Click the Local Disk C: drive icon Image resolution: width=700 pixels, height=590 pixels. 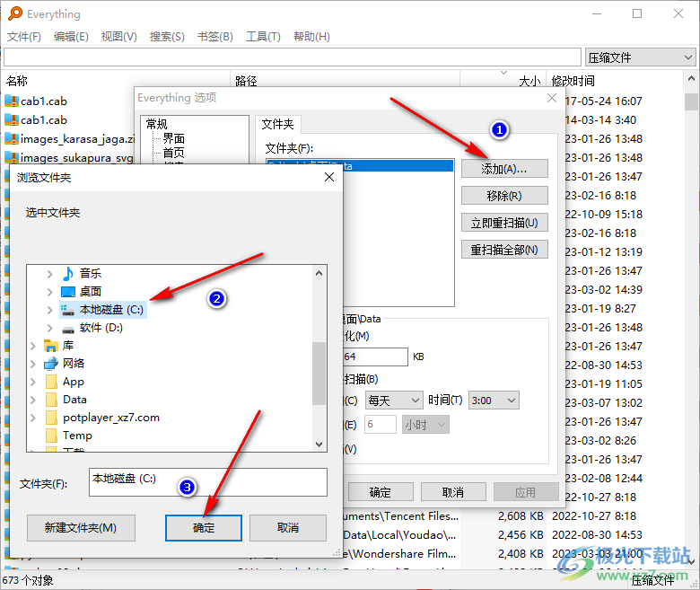pos(68,310)
